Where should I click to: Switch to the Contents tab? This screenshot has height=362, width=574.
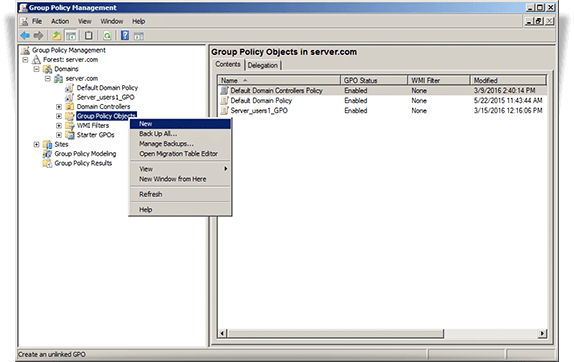coord(228,64)
